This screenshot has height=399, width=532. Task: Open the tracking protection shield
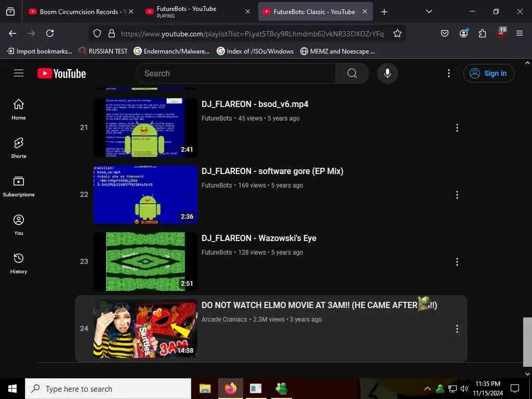coord(97,33)
